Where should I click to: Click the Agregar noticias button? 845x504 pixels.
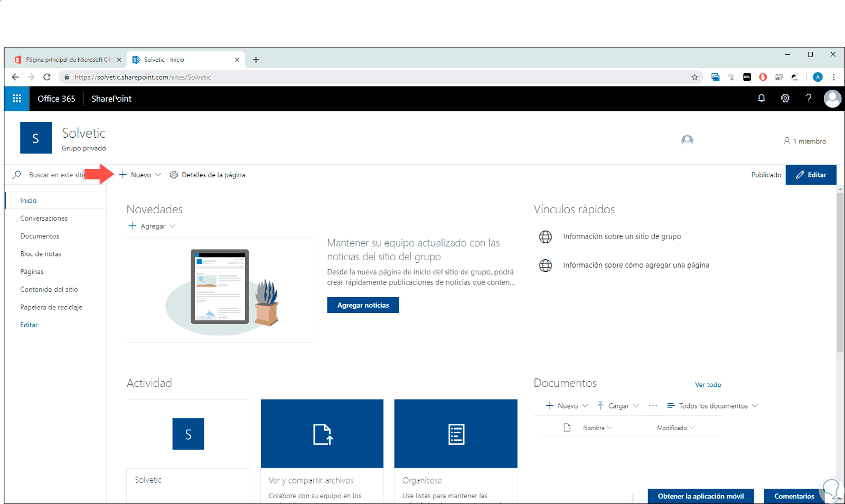363,305
